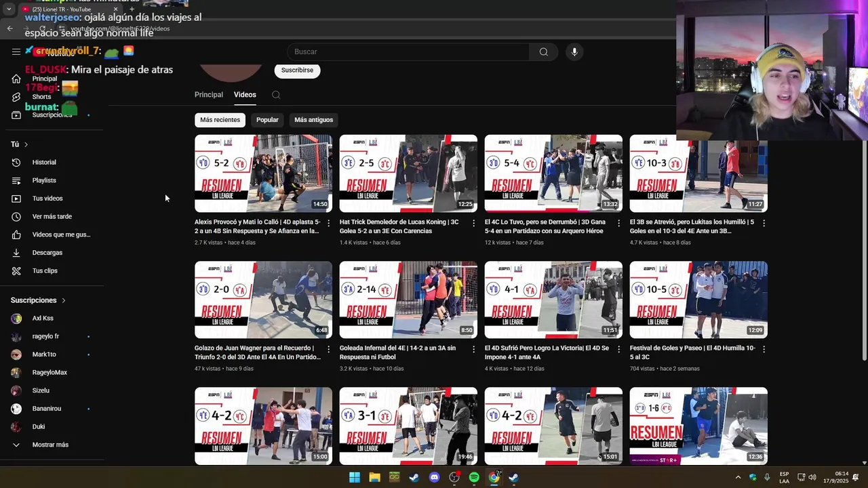Open options menu for Alexis Provocó video
Viewport: 868px width, 488px height.
329,223
